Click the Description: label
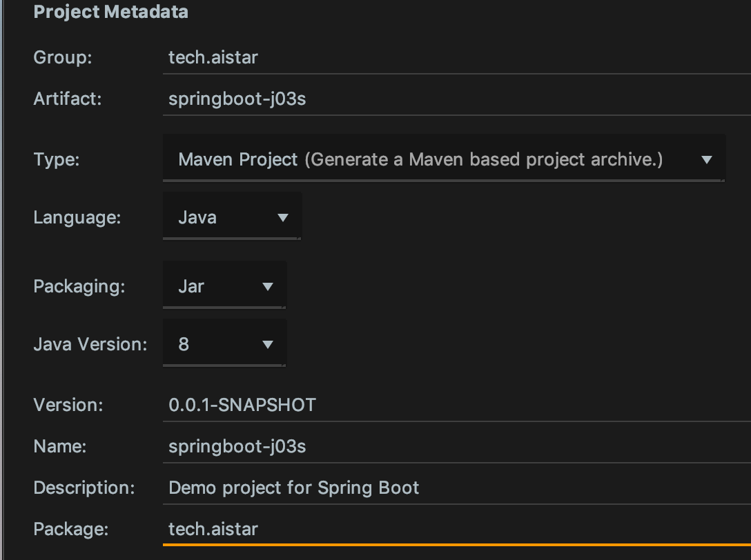This screenshot has height=560, width=751. pyautogui.click(x=84, y=488)
